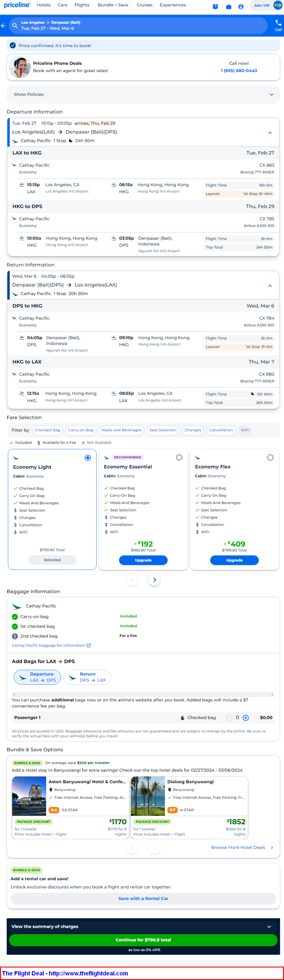Collapse the departure flight details chevron
This screenshot has height=980, width=284.
(x=270, y=133)
